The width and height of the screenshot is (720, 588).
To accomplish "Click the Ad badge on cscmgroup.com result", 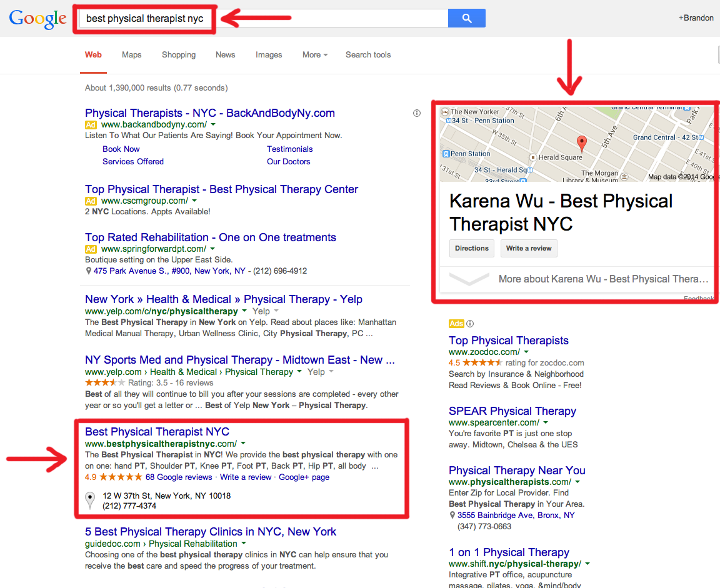I will (91, 201).
